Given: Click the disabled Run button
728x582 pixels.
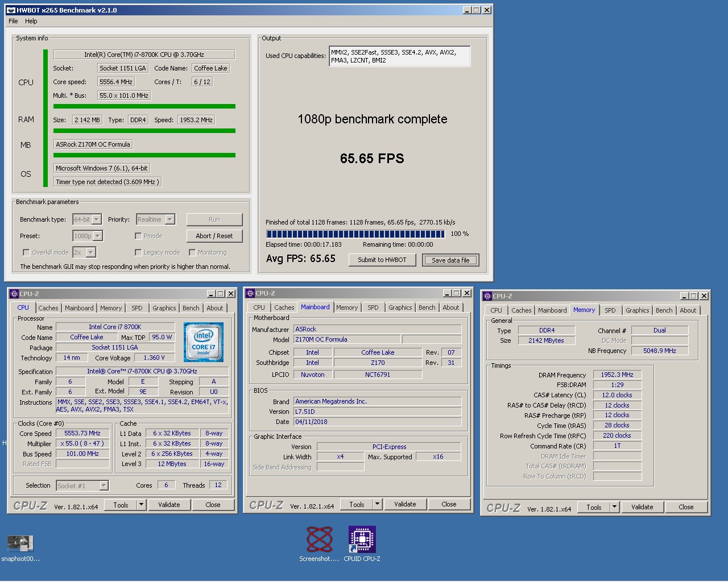Looking at the screenshot, I should [x=214, y=219].
